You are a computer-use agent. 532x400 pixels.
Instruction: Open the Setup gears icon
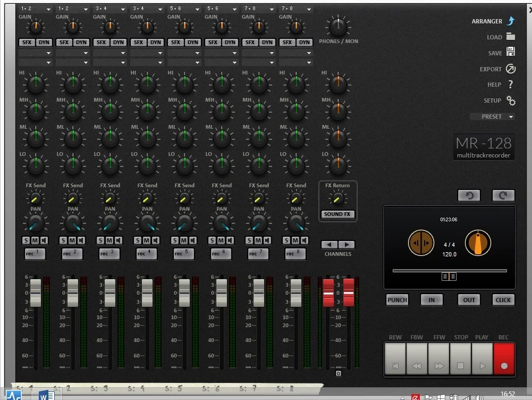tap(511, 101)
